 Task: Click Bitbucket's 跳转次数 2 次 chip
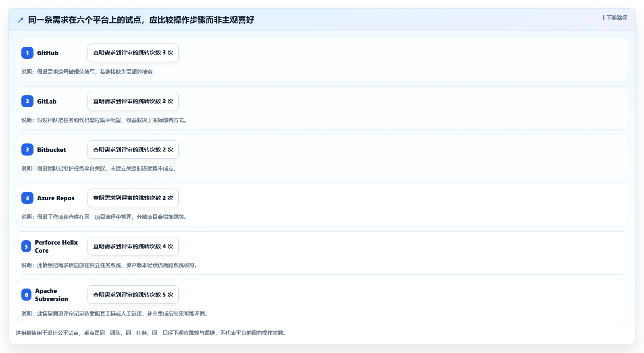(133, 150)
